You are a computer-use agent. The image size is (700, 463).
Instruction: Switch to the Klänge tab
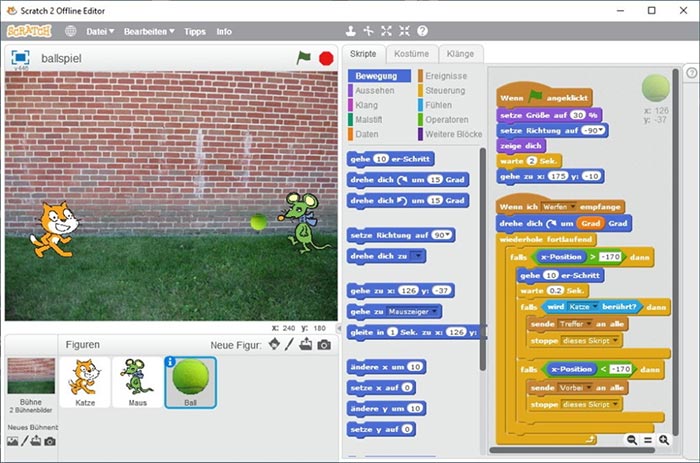(460, 54)
